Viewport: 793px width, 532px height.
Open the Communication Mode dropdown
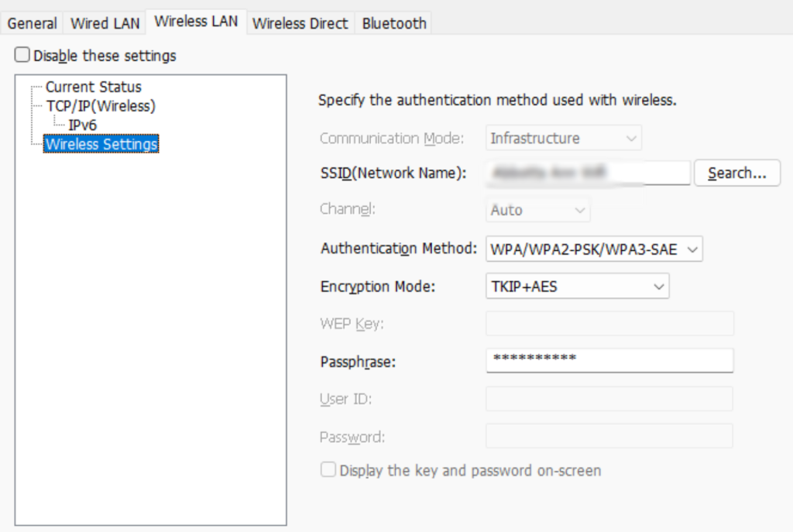[x=564, y=138]
